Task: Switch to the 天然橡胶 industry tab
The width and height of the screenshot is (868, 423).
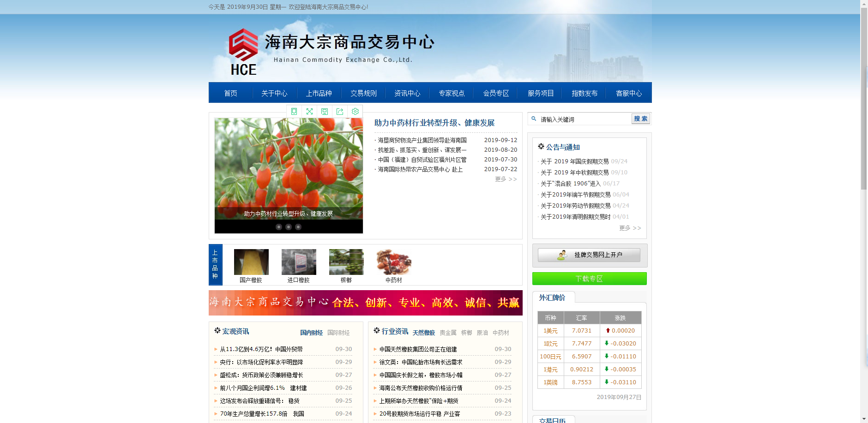Action: [x=424, y=333]
